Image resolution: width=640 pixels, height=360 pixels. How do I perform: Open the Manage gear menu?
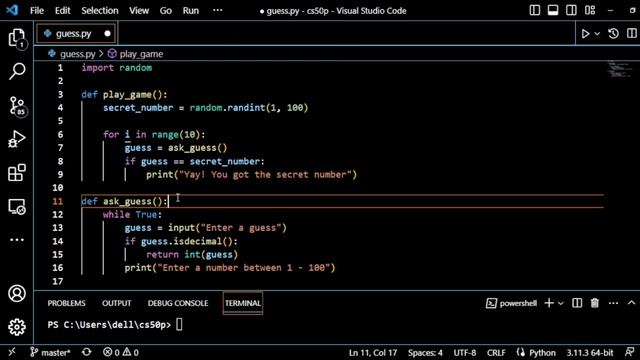tap(17, 327)
